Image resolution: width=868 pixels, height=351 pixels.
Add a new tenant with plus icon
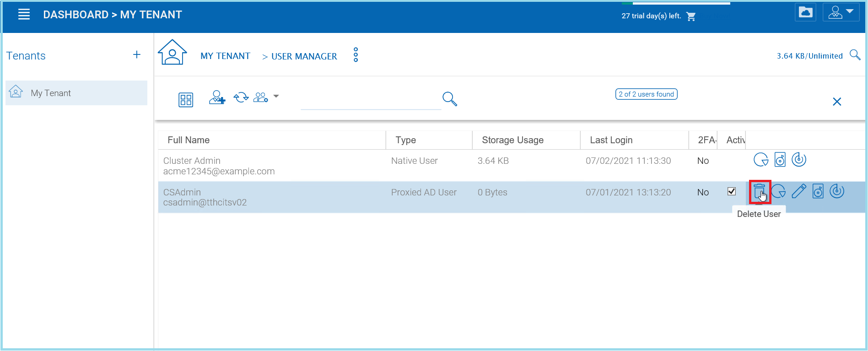coord(136,55)
